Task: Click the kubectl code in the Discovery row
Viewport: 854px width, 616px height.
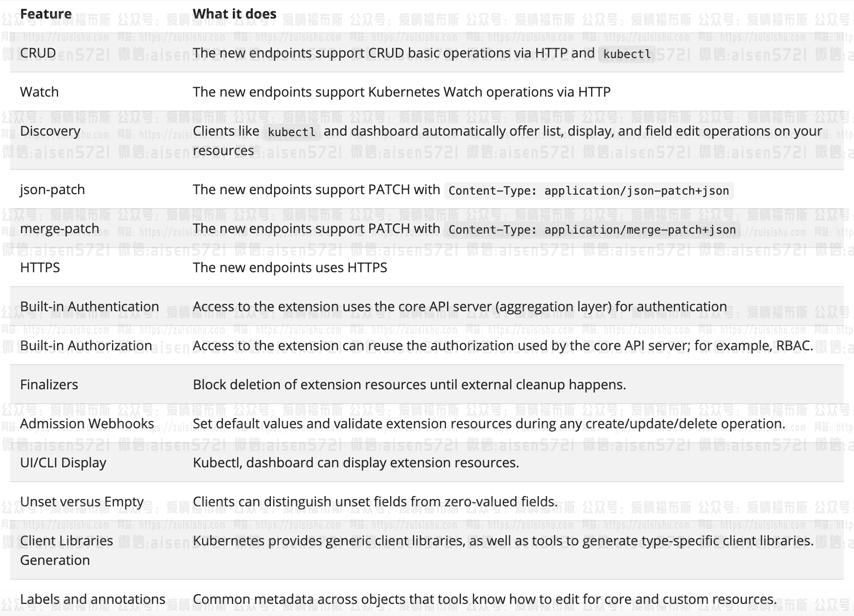Action: pyautogui.click(x=291, y=132)
